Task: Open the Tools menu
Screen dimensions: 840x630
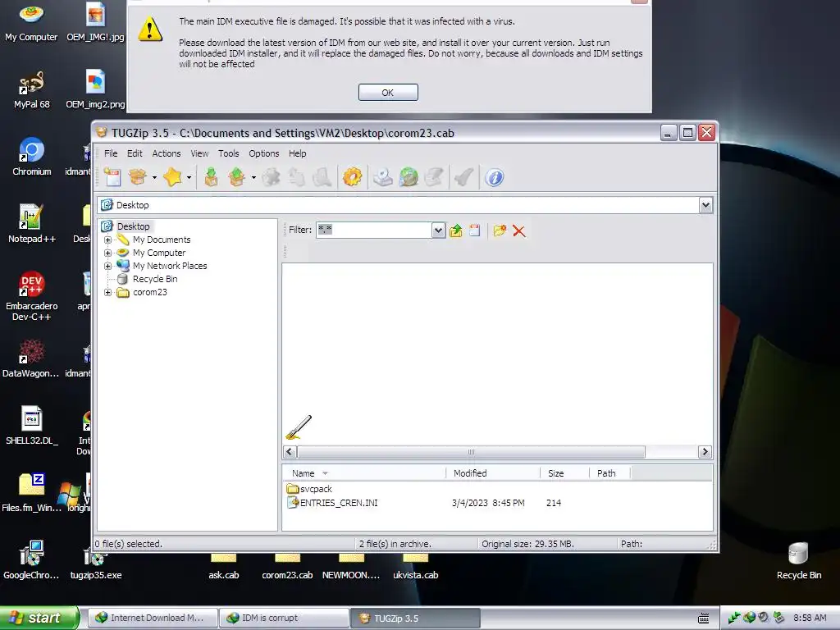Action: (x=228, y=153)
